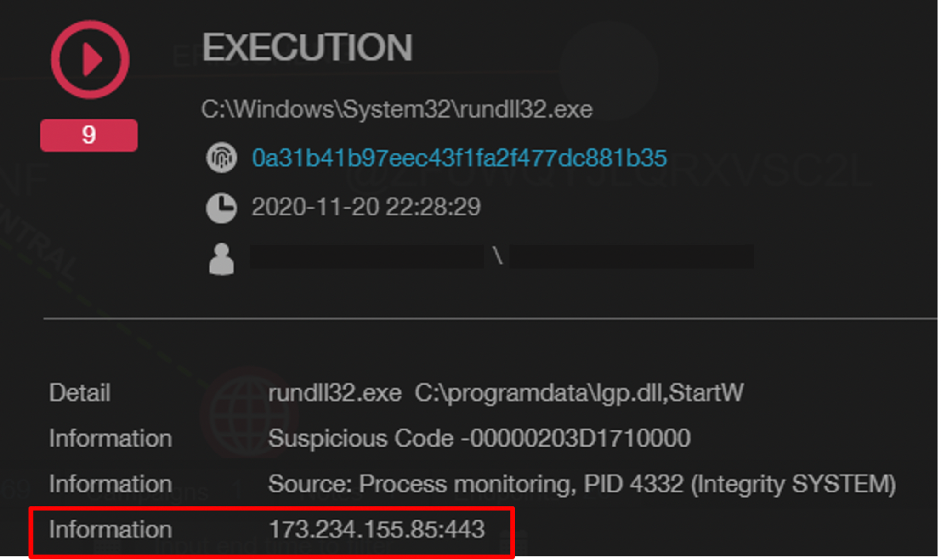Click the fingerprint hash icon
Image resolution: width=941 pixels, height=560 pixels.
[221, 158]
